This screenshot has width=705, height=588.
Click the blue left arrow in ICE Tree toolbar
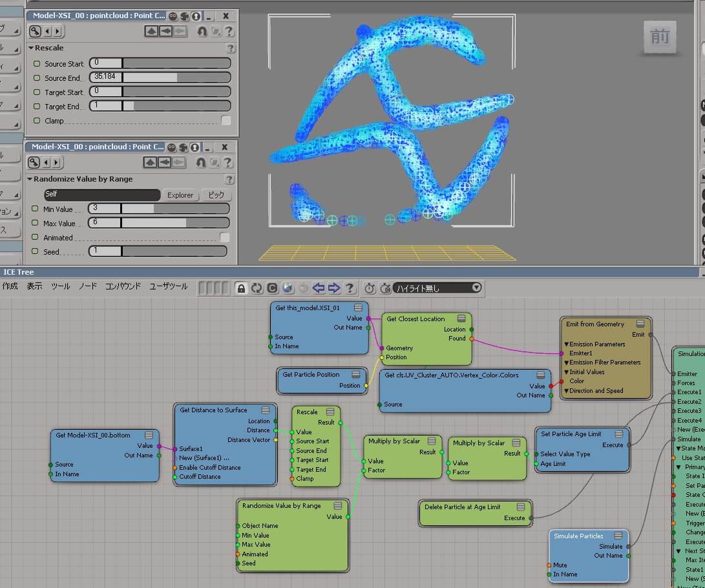pyautogui.click(x=319, y=288)
